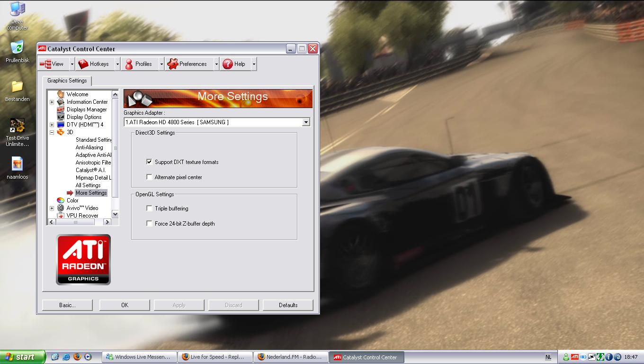
Task: Expand the Avivo Video tree node
Action: click(52, 208)
